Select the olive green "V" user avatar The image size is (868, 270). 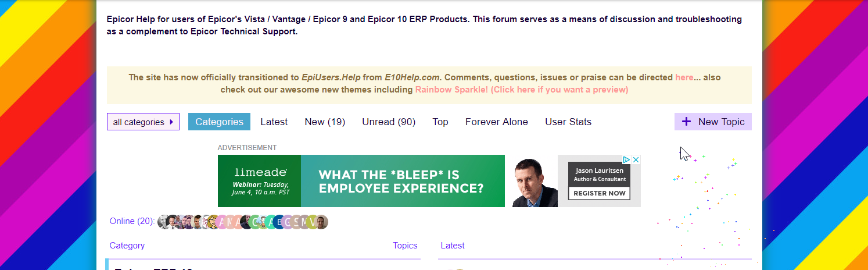pos(313,222)
